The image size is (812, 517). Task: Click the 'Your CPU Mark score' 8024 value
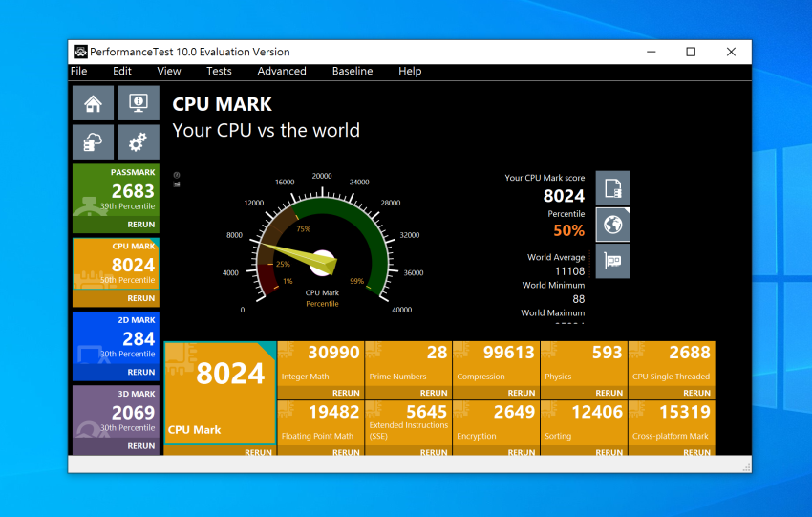coord(564,196)
